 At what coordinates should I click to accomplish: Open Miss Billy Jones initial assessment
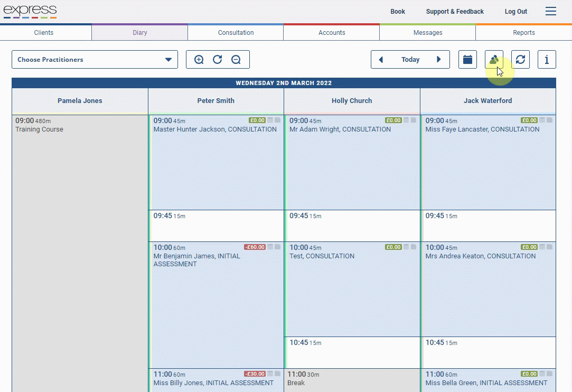click(x=217, y=380)
